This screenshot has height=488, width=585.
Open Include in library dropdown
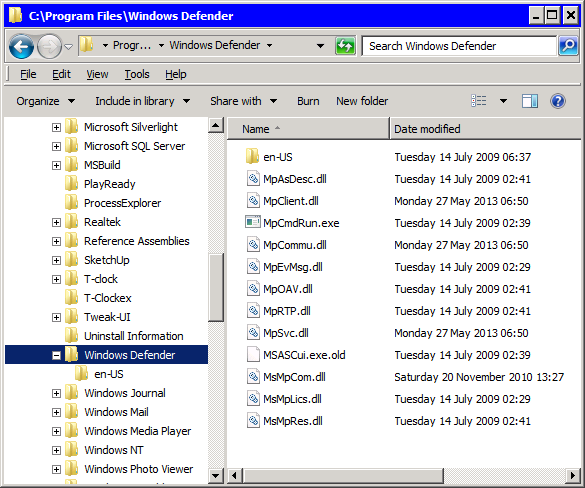pyautogui.click(x=143, y=101)
